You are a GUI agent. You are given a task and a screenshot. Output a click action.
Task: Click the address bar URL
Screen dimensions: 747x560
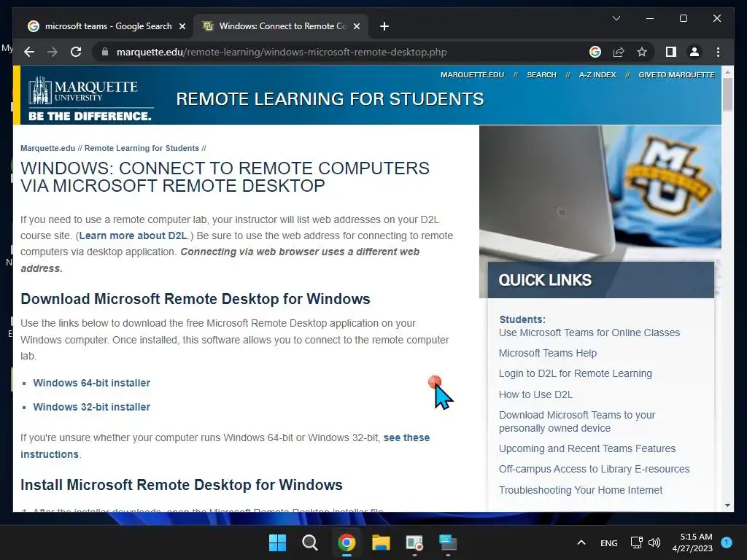tap(282, 52)
